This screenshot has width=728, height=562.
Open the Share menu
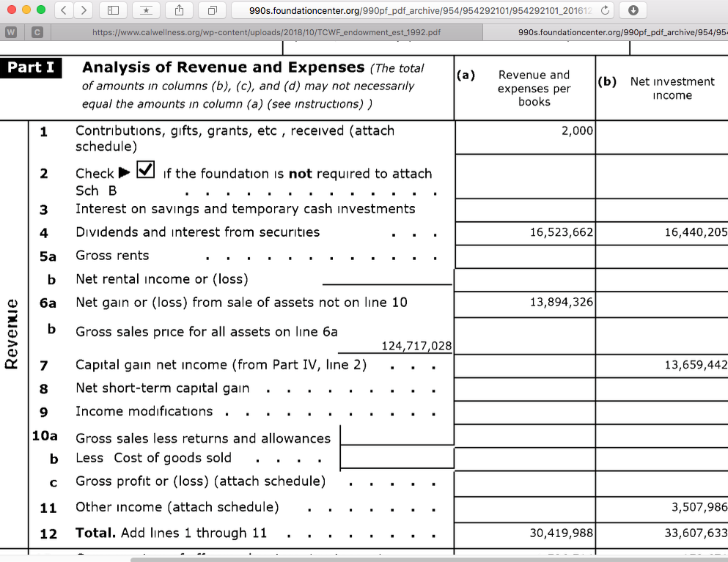click(x=180, y=10)
